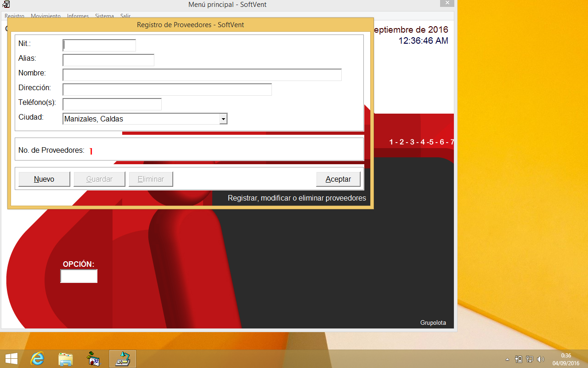Click into the Nit. field
Viewport: 588px width, 368px height.
click(99, 45)
